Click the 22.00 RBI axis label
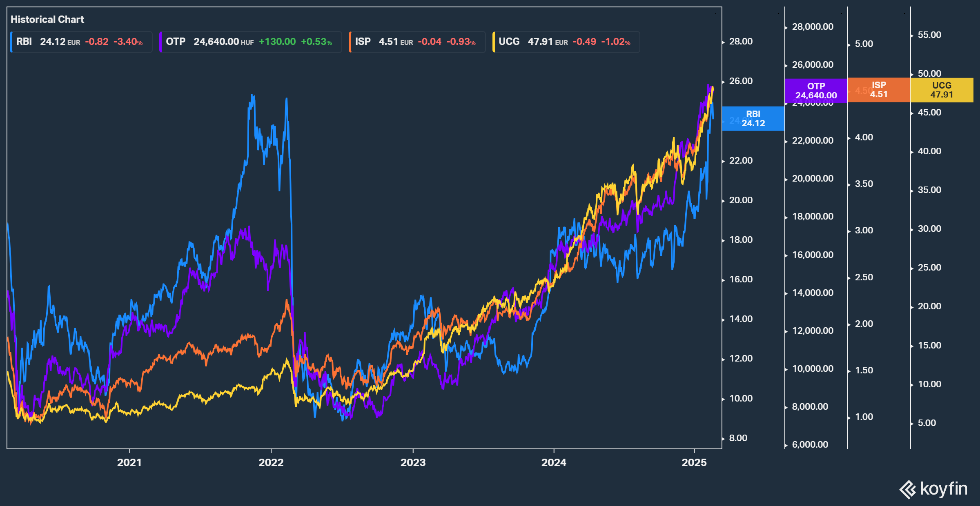The image size is (980, 506). 741,161
